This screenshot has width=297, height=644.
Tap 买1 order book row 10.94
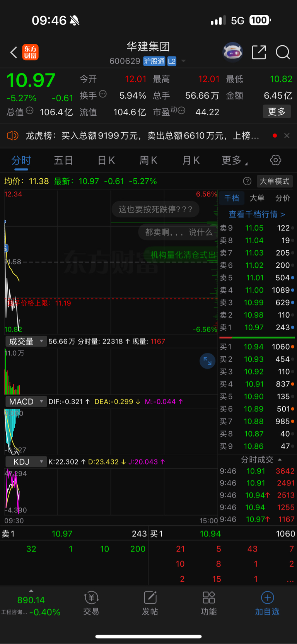257,347
